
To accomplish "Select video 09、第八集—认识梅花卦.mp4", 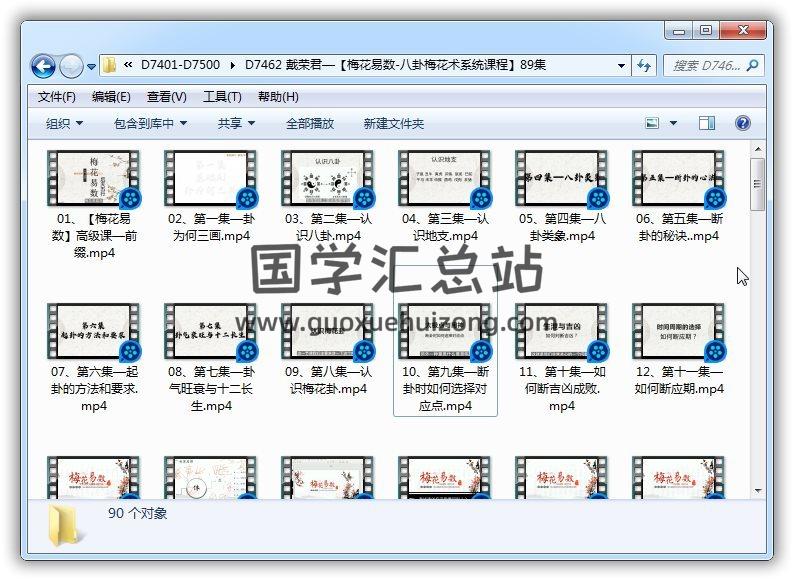I will click(x=328, y=350).
